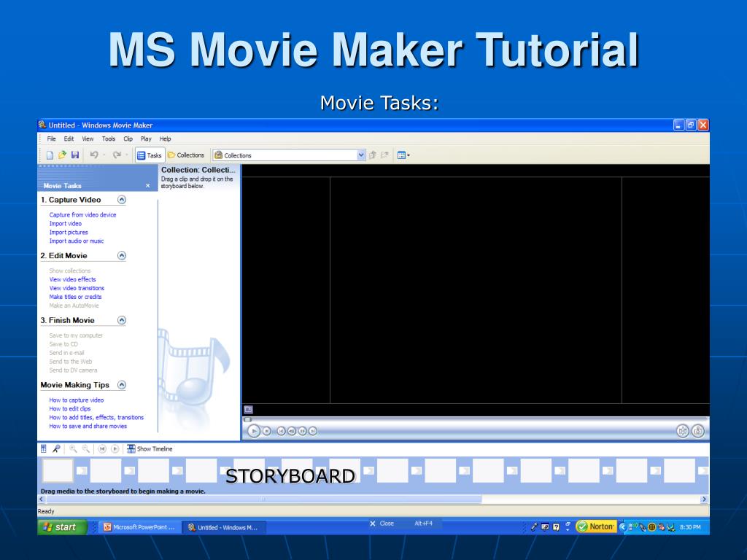Toggle the Collections pane button
The image size is (747, 560).
(186, 155)
